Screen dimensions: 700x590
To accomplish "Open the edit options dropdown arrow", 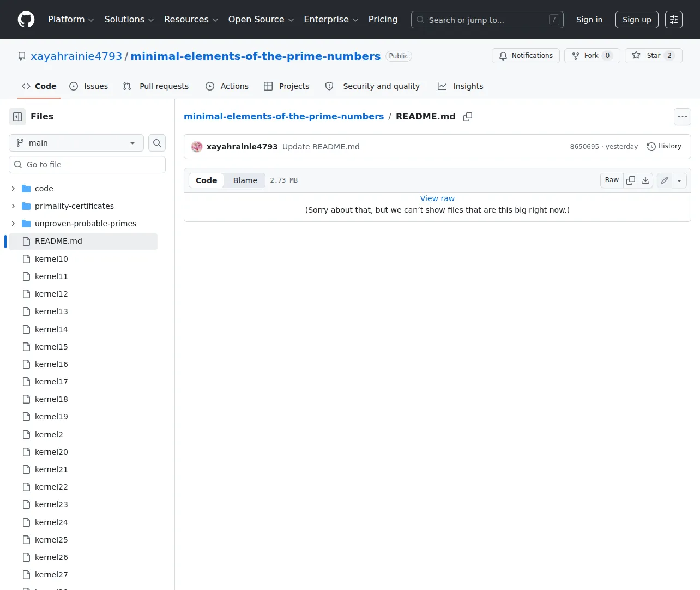I will pos(679,180).
